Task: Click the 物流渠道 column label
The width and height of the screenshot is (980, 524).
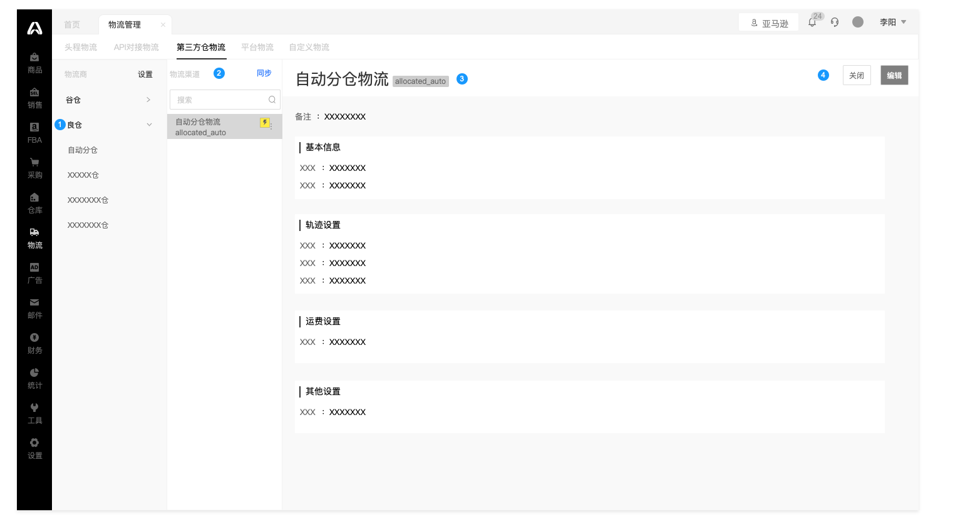Action: click(x=185, y=74)
